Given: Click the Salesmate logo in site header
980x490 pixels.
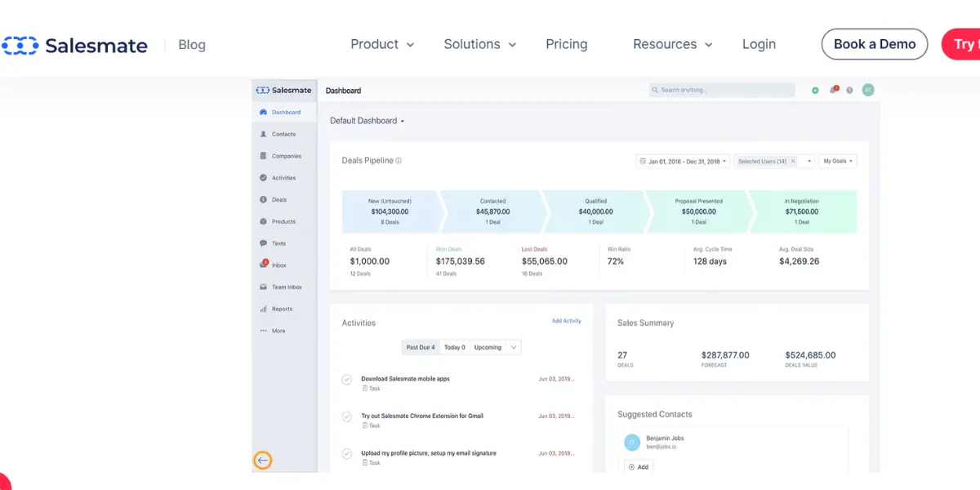Looking at the screenshot, I should [x=74, y=45].
